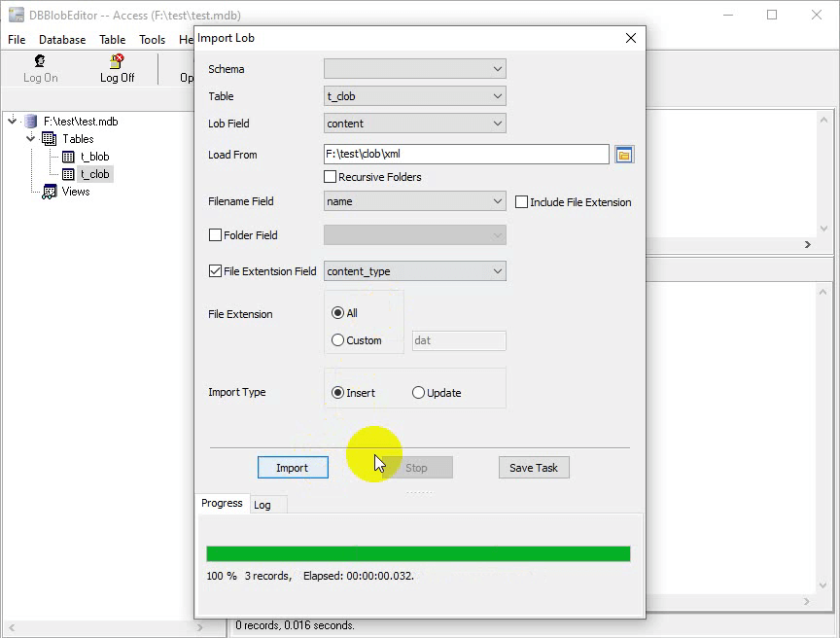Click the Tables folder icon in tree
This screenshot has height=638, width=840.
point(49,139)
